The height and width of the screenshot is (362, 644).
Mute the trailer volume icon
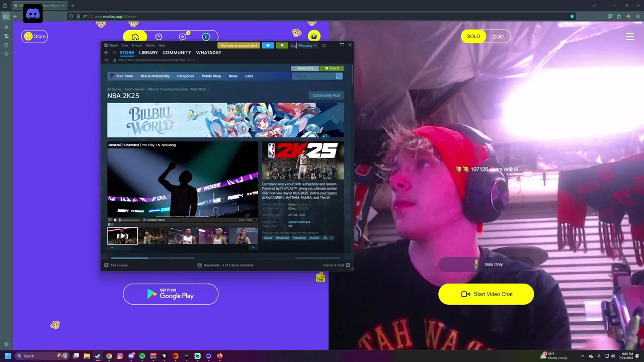click(x=115, y=220)
